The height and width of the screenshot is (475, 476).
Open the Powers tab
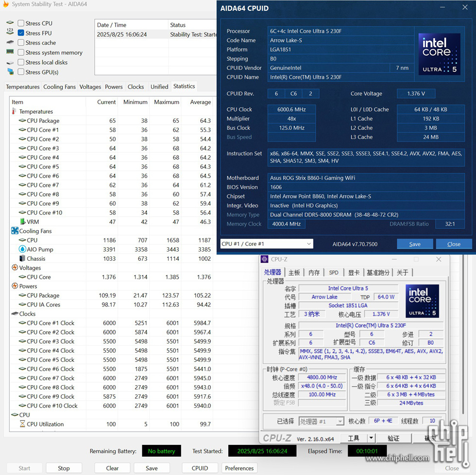114,87
